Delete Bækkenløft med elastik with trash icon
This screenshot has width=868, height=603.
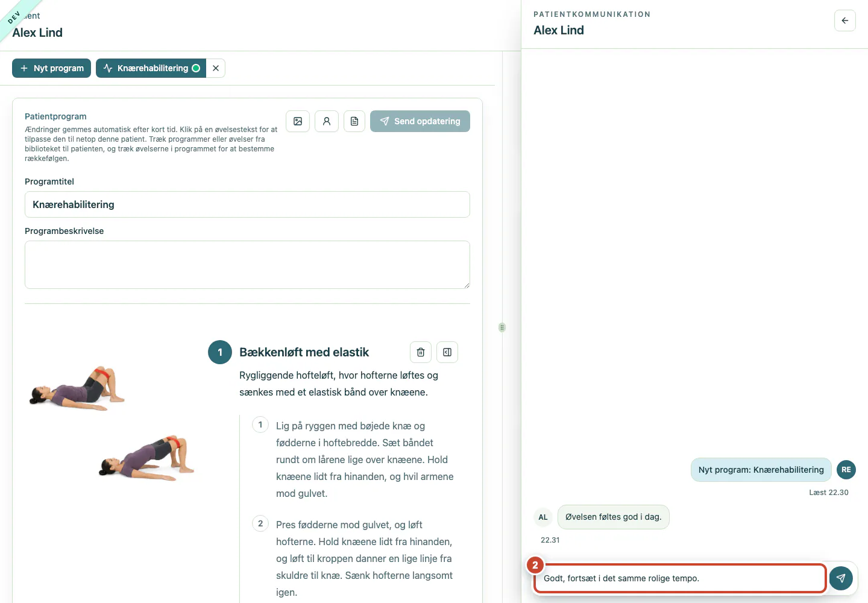(421, 352)
